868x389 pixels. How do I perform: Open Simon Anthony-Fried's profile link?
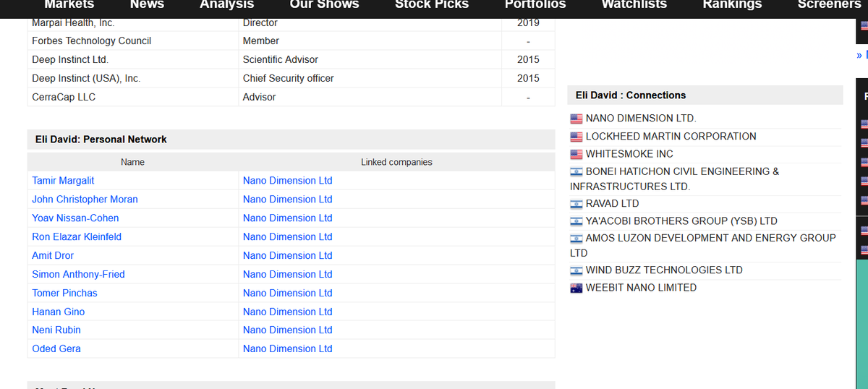[78, 275]
